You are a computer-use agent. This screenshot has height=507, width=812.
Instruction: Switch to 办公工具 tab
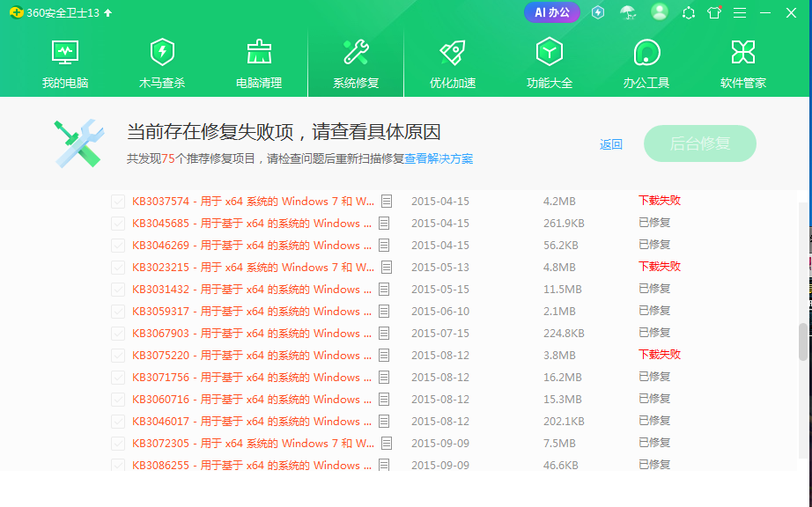click(646, 62)
